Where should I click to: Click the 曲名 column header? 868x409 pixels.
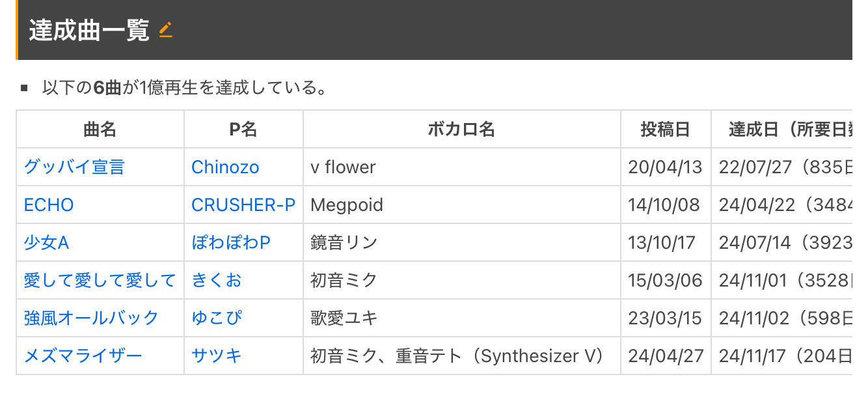[x=100, y=130]
